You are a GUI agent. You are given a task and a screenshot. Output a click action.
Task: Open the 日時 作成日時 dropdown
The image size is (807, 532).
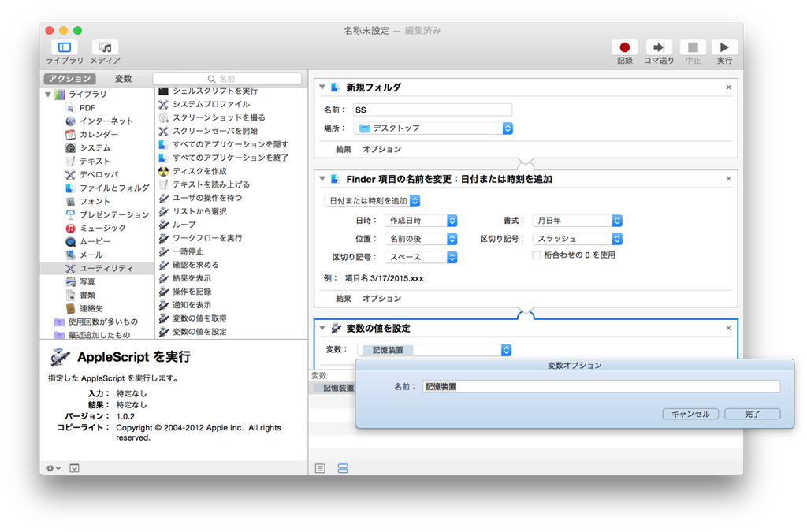point(421,220)
